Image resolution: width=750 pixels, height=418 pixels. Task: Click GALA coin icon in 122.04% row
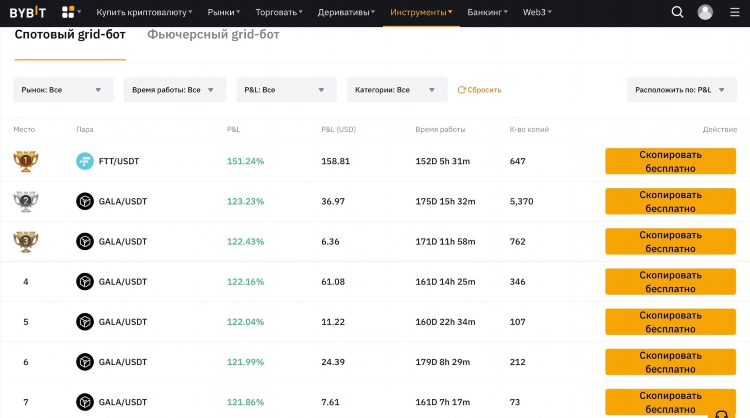tap(85, 322)
